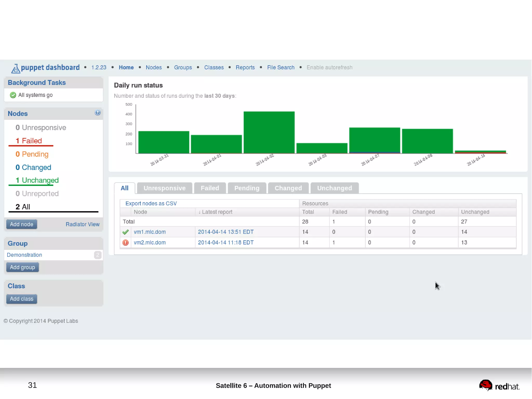
Task: Click the Demonstration group count badge
Action: pyautogui.click(x=98, y=255)
